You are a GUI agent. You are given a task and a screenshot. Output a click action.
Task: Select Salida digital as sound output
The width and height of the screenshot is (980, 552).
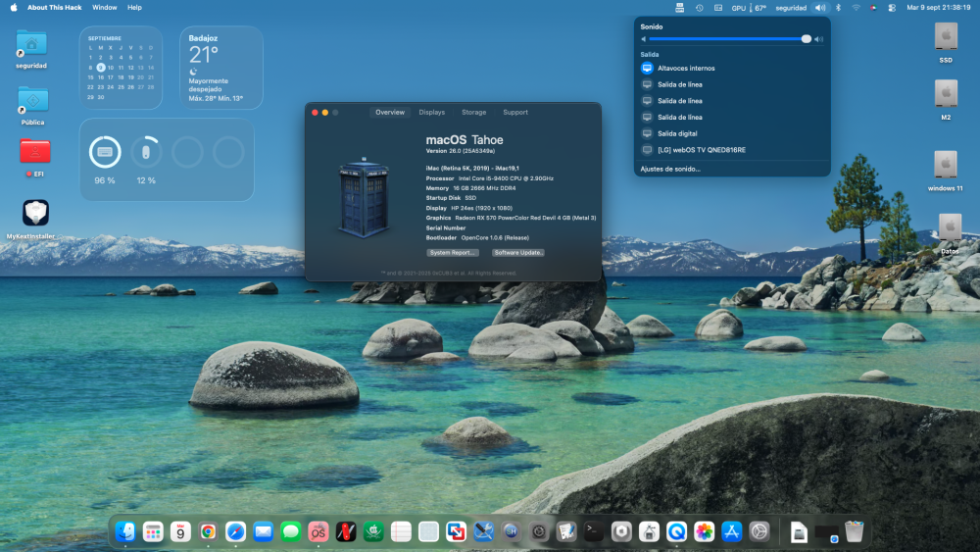[732, 133]
